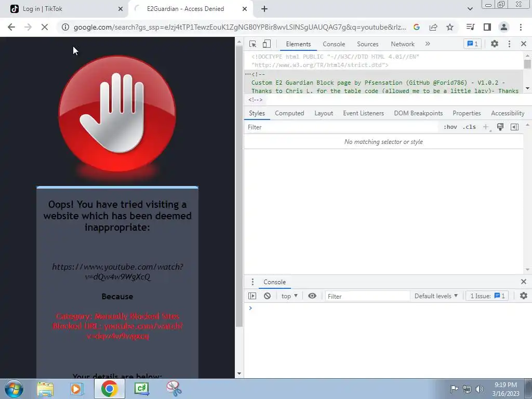
Task: Activate the inspect element picker
Action: point(252,44)
